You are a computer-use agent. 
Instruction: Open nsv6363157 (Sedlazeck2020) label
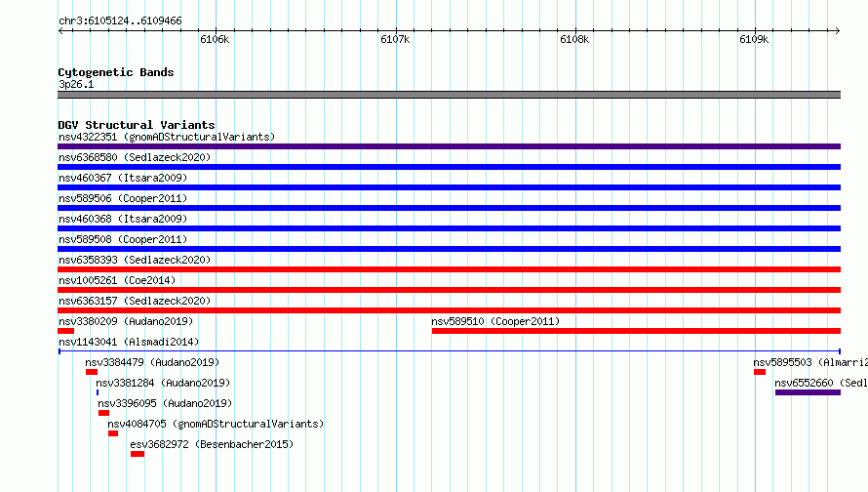point(135,301)
